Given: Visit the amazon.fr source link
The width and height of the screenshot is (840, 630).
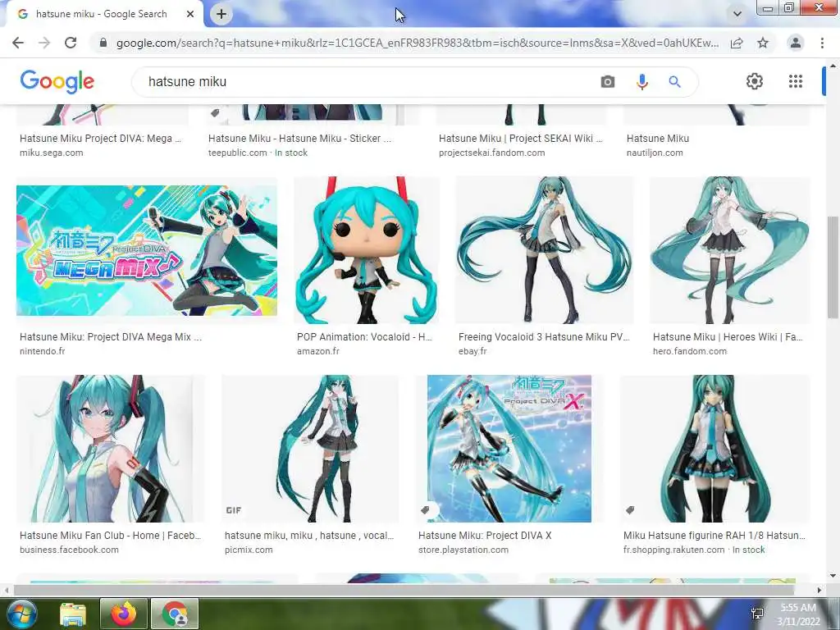Looking at the screenshot, I should [x=318, y=351].
